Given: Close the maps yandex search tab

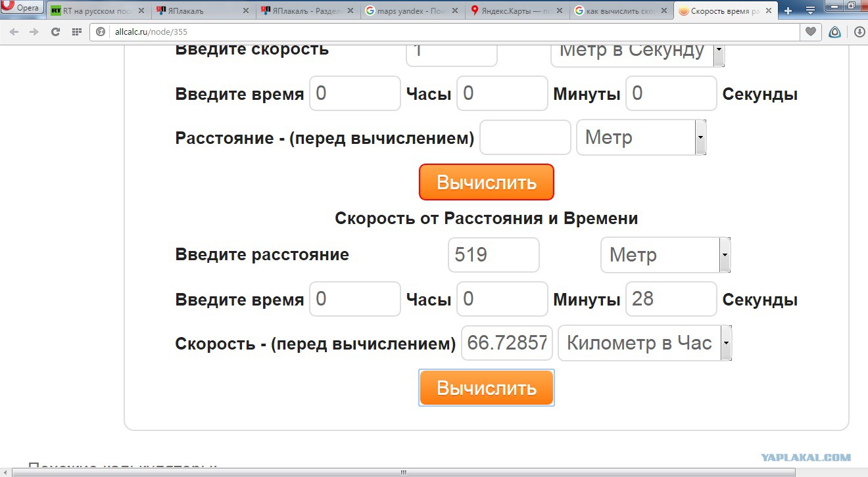Looking at the screenshot, I should 455,11.
